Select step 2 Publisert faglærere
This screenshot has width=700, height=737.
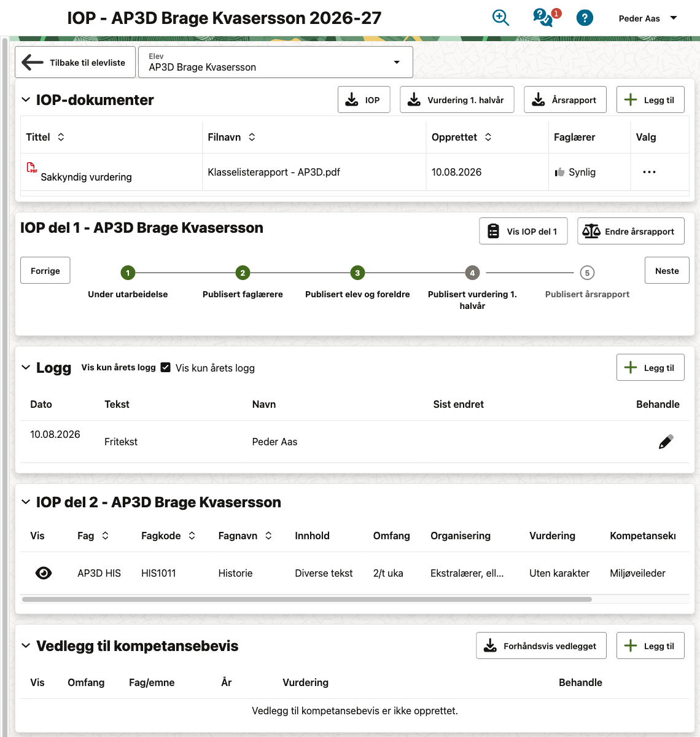243,273
